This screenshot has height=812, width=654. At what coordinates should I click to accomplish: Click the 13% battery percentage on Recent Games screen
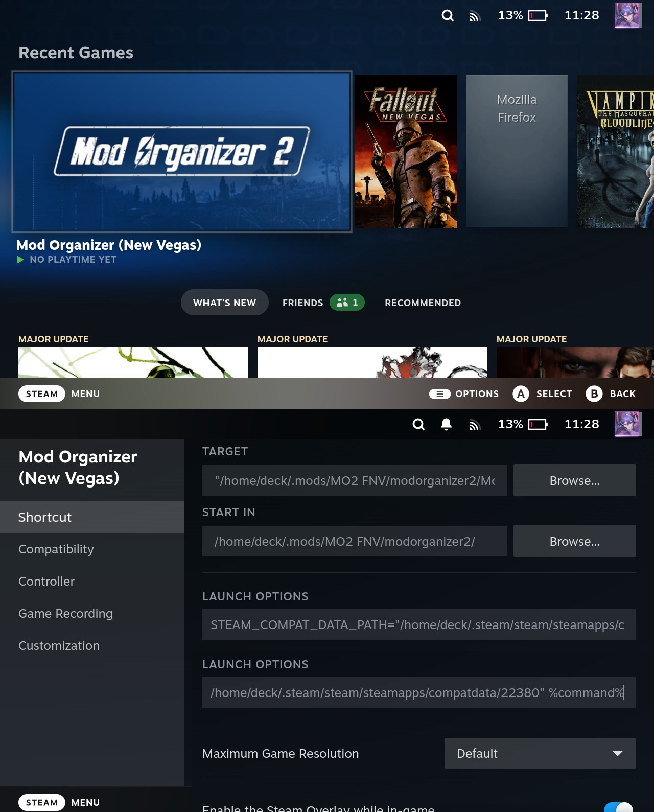point(510,15)
